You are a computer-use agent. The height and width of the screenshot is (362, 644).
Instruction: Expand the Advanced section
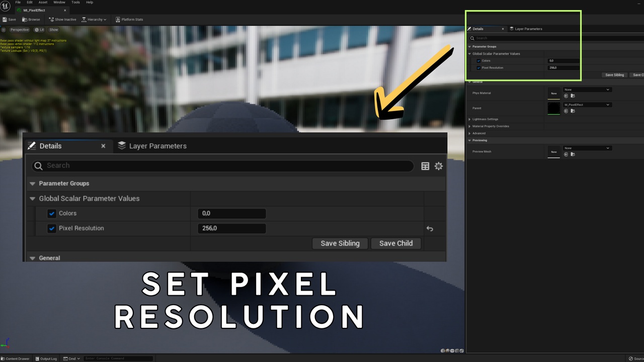point(470,133)
